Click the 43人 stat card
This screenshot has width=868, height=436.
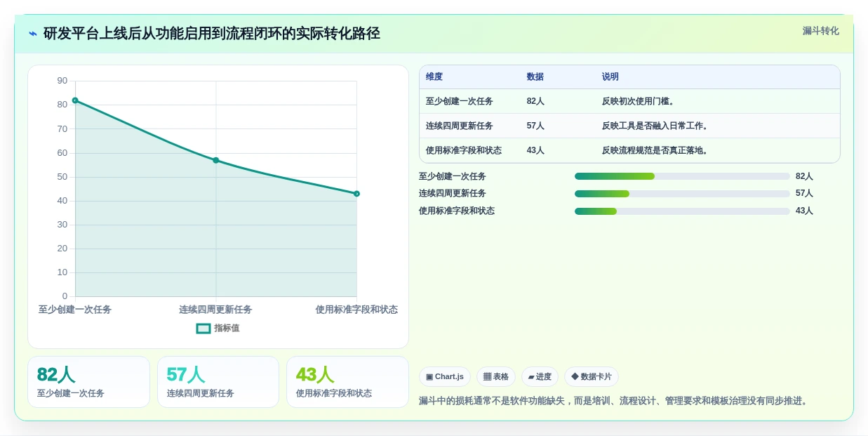tap(347, 382)
